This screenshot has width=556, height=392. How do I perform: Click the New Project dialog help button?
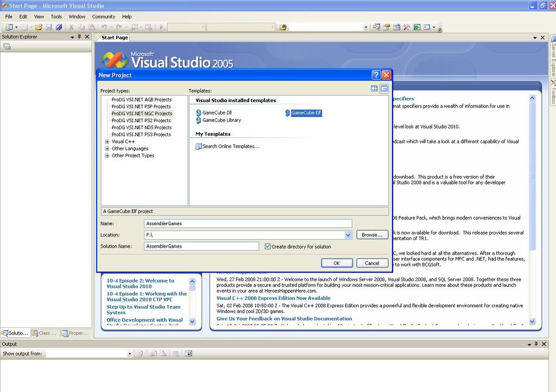pos(376,75)
